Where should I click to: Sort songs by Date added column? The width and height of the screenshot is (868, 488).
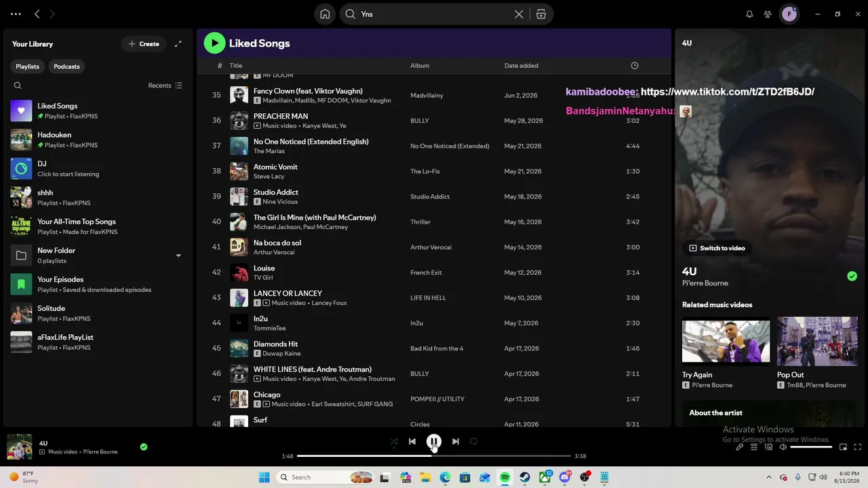(x=521, y=66)
